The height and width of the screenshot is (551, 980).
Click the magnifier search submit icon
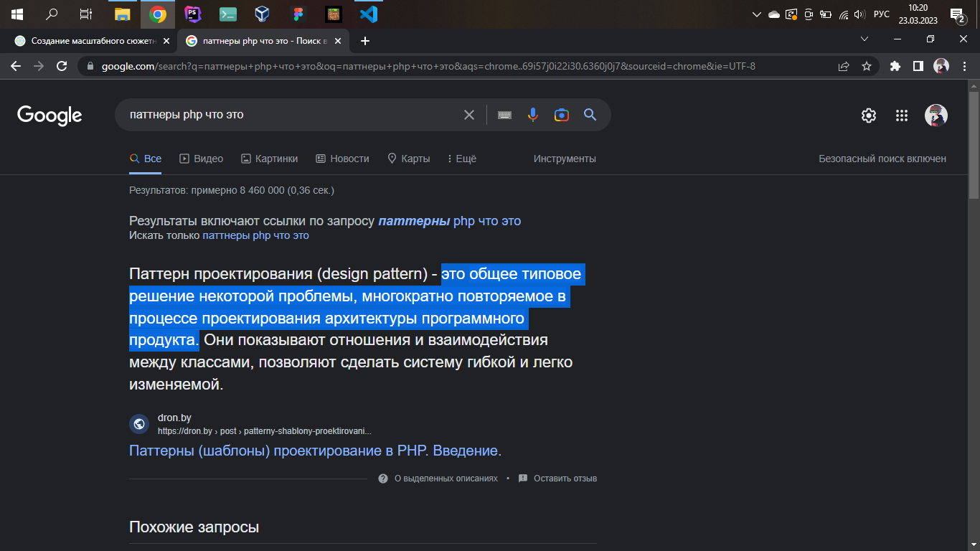[x=590, y=115]
